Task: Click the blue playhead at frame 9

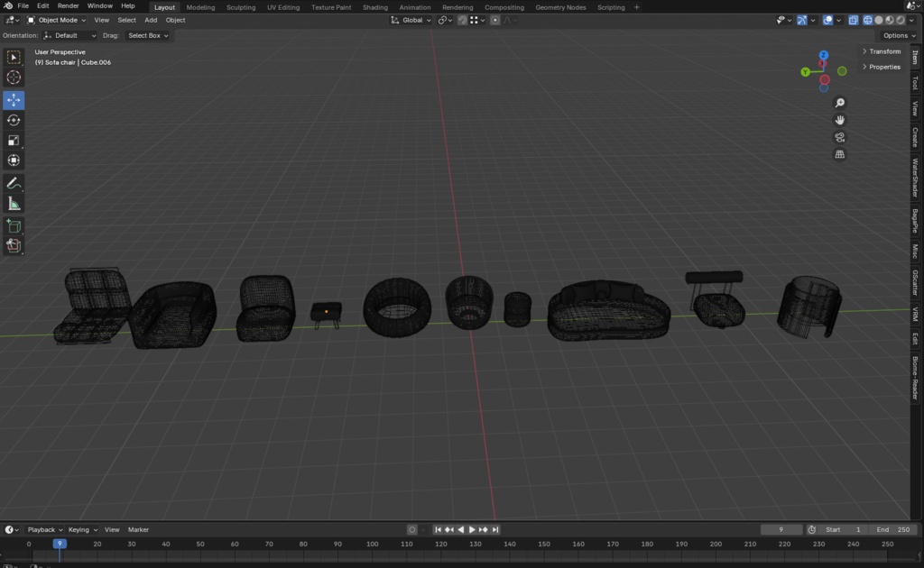Action: (x=60, y=544)
